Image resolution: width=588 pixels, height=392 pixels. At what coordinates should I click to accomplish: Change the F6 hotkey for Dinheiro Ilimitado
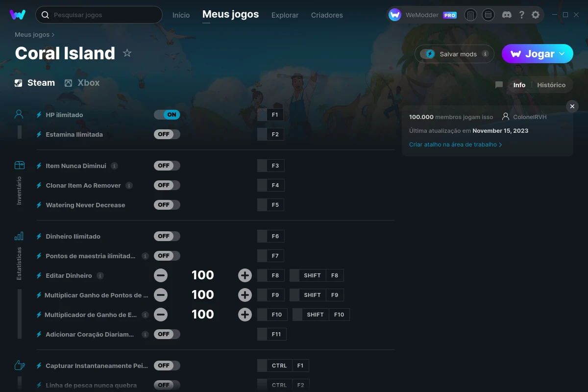coord(270,236)
